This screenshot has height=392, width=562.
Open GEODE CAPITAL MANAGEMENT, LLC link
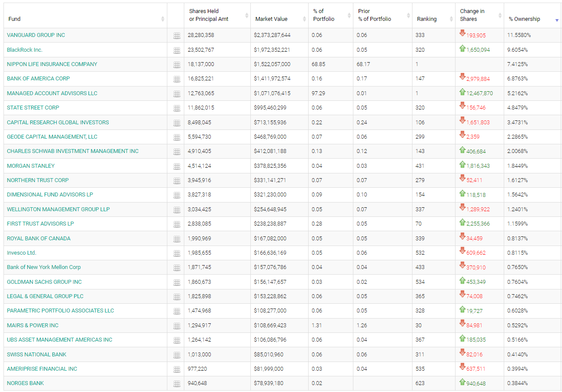click(52, 137)
